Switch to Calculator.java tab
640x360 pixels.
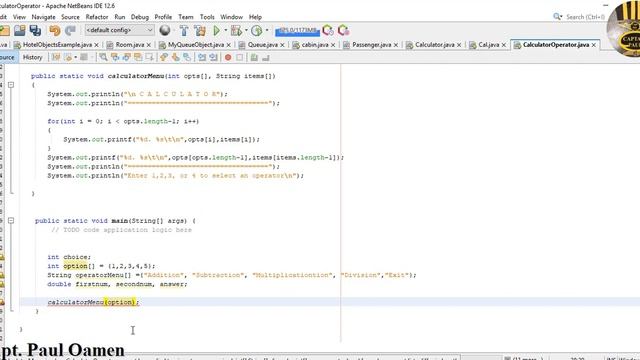click(x=435, y=44)
